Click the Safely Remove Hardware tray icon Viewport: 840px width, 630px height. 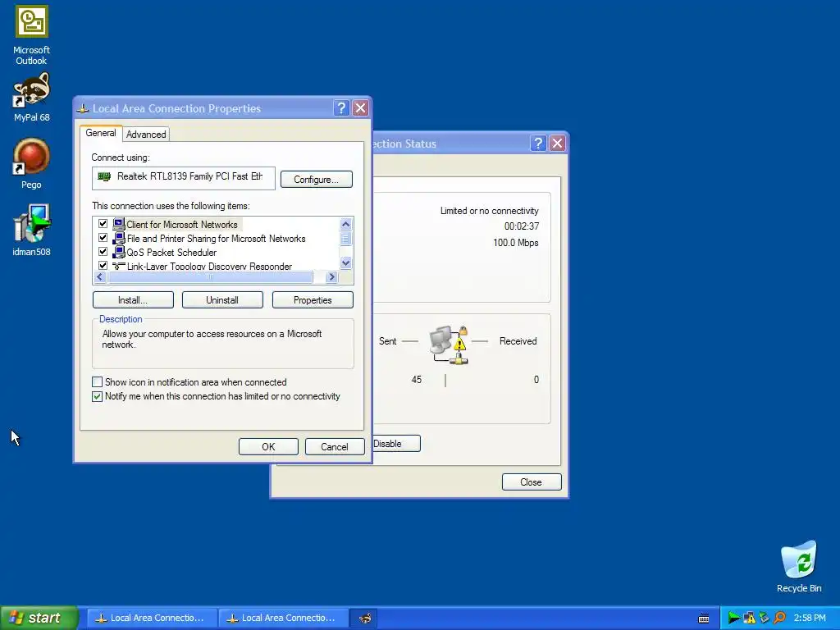click(x=764, y=618)
